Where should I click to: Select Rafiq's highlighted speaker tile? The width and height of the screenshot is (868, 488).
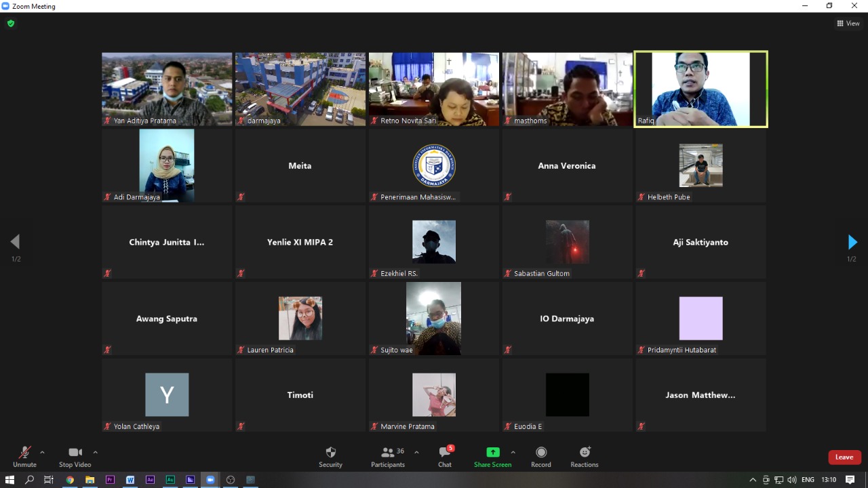point(701,89)
